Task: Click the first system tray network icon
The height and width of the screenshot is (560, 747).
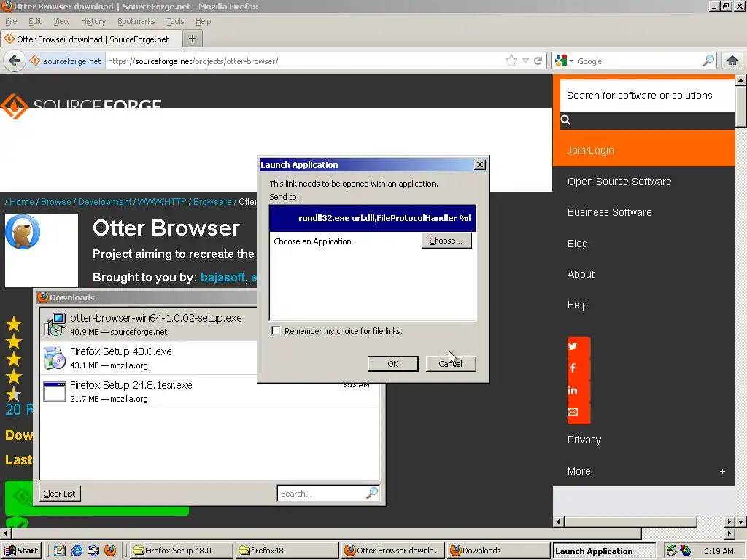Action: (x=672, y=551)
